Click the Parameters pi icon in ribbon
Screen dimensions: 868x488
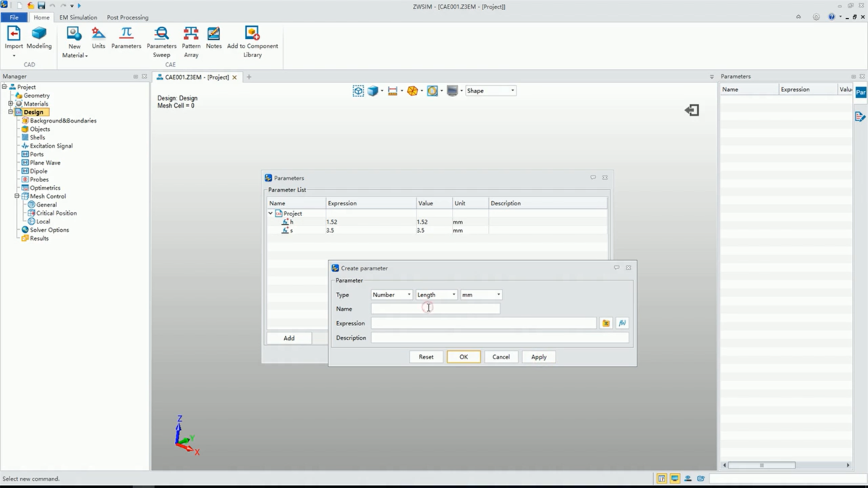point(127,33)
